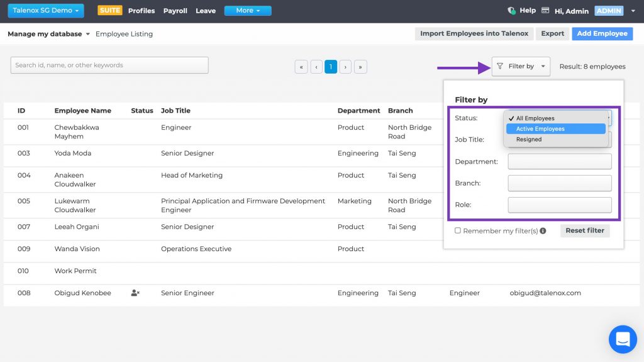Click the Department column header

(358, 111)
